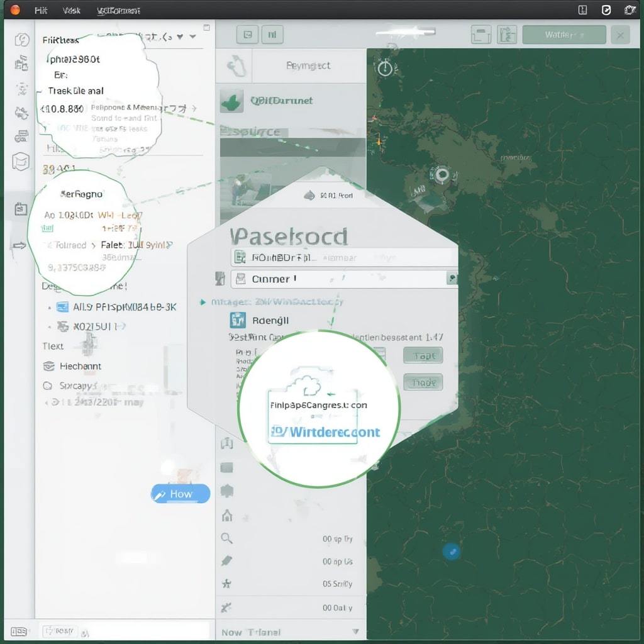Click the blue round marker on lower map
This screenshot has height=644, width=644.
452,552
